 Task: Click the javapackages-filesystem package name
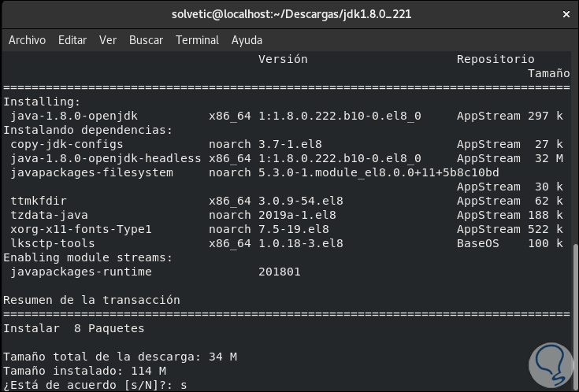(x=91, y=172)
